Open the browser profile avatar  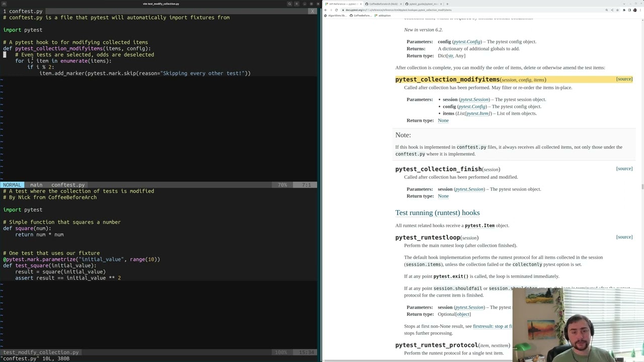pyautogui.click(x=635, y=10)
